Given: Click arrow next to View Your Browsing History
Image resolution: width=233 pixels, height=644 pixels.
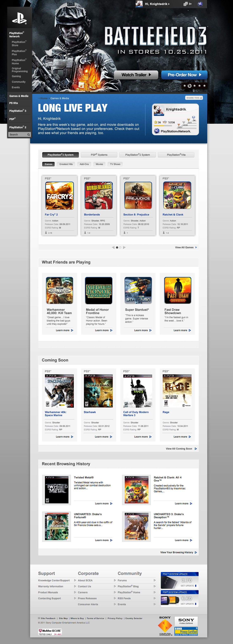Looking at the screenshot, I should tap(196, 552).
